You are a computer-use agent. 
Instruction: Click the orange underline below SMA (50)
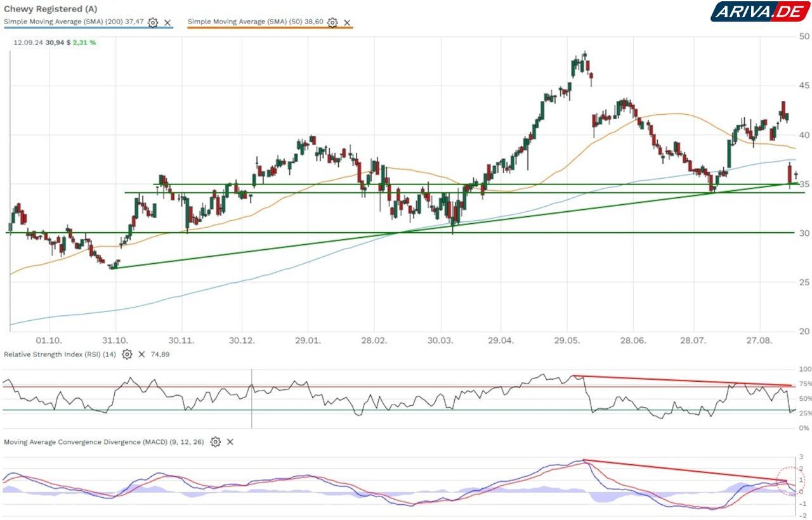(x=270, y=29)
